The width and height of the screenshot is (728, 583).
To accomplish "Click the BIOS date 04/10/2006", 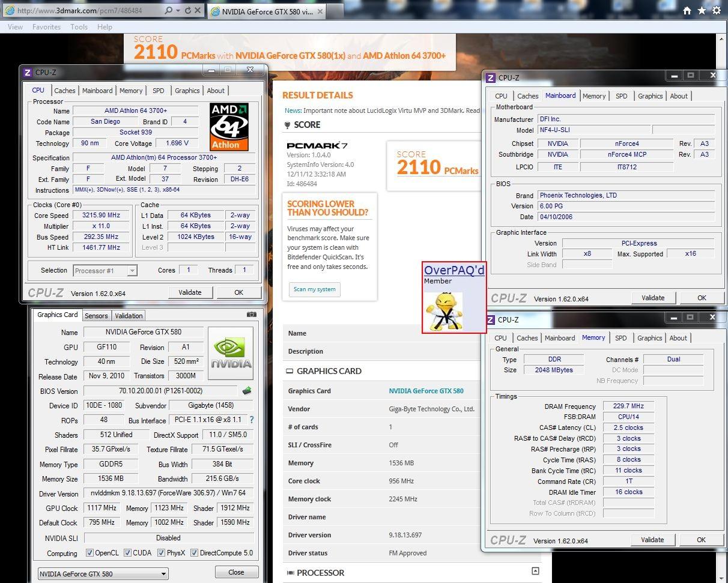I will (x=626, y=217).
